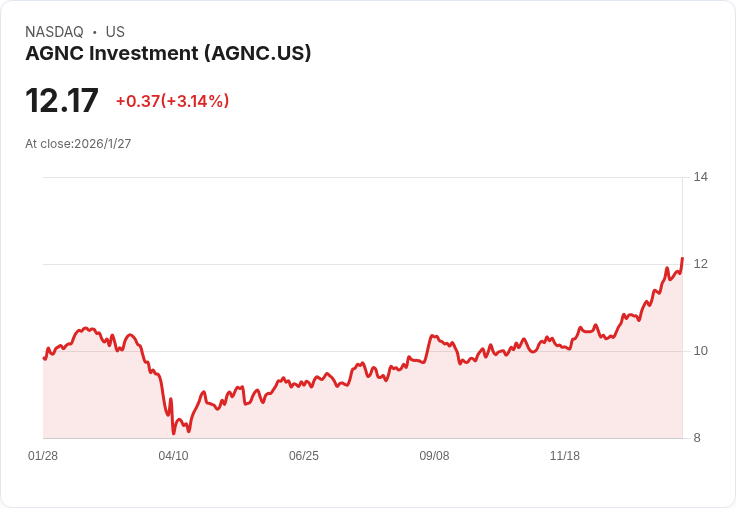Click the September price bump on the chart line
Screen dimensions: 736x508
(433, 336)
